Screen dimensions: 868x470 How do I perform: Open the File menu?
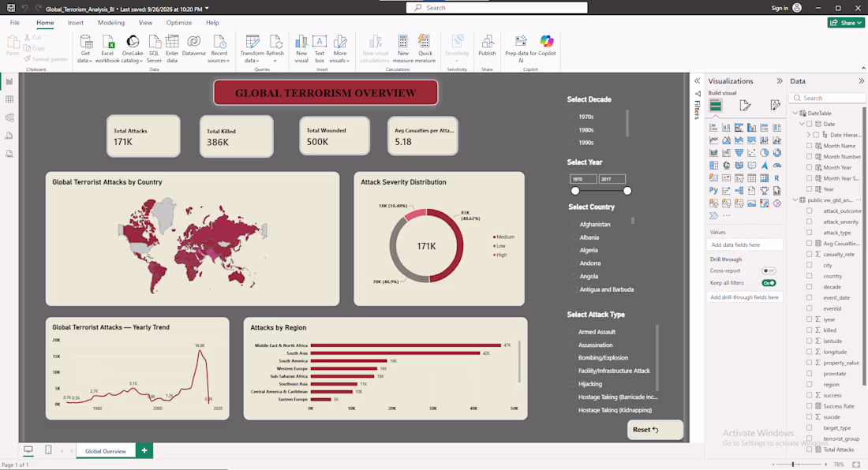click(x=15, y=23)
